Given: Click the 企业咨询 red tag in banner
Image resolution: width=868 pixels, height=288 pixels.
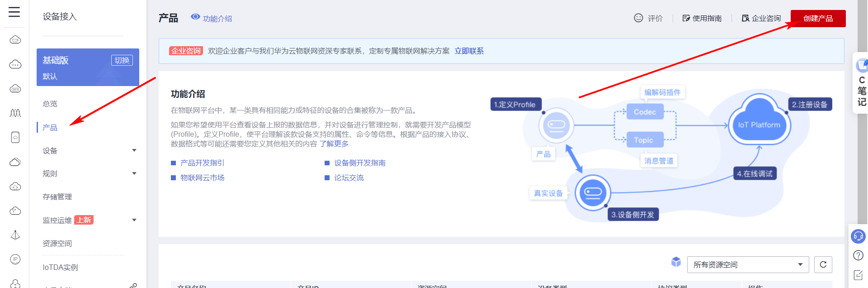Looking at the screenshot, I should 186,51.
